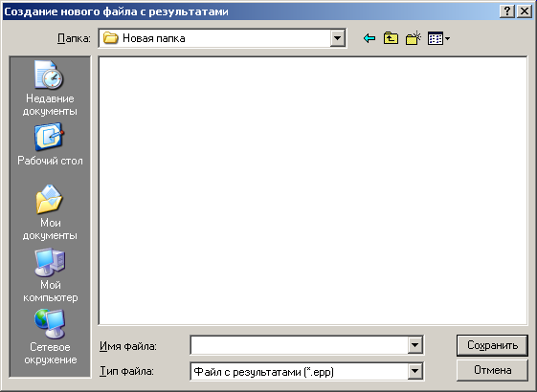Open the View menu icon in the toolbar
Image resolution: width=537 pixels, height=392 pixels.
point(438,38)
